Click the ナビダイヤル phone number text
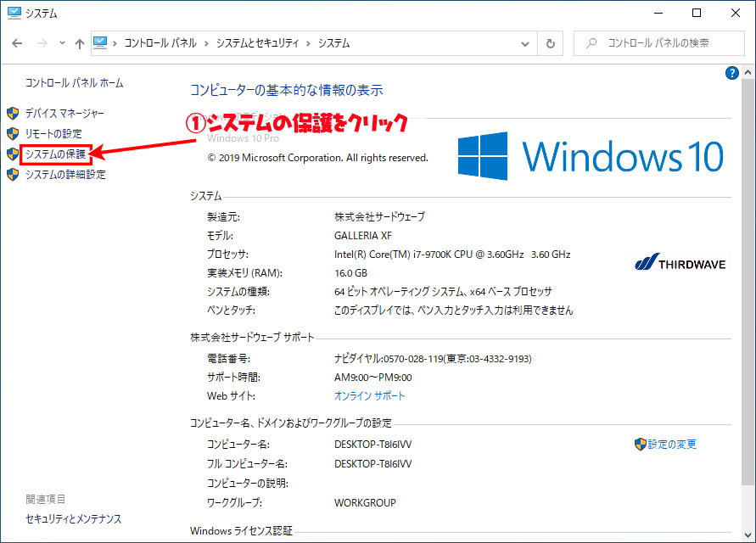This screenshot has height=543, width=756. [433, 359]
